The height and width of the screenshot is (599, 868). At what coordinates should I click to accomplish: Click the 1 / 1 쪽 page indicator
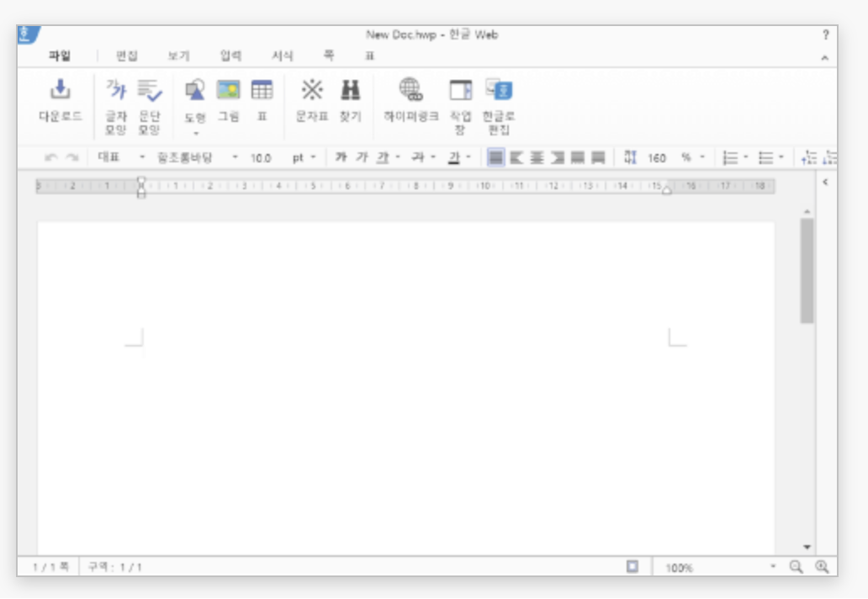click(50, 567)
